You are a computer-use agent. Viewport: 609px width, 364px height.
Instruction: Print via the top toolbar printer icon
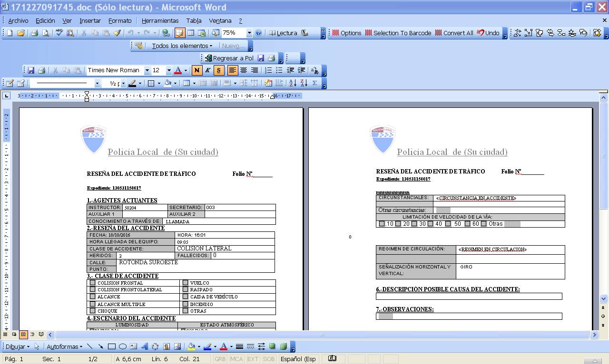click(x=34, y=33)
